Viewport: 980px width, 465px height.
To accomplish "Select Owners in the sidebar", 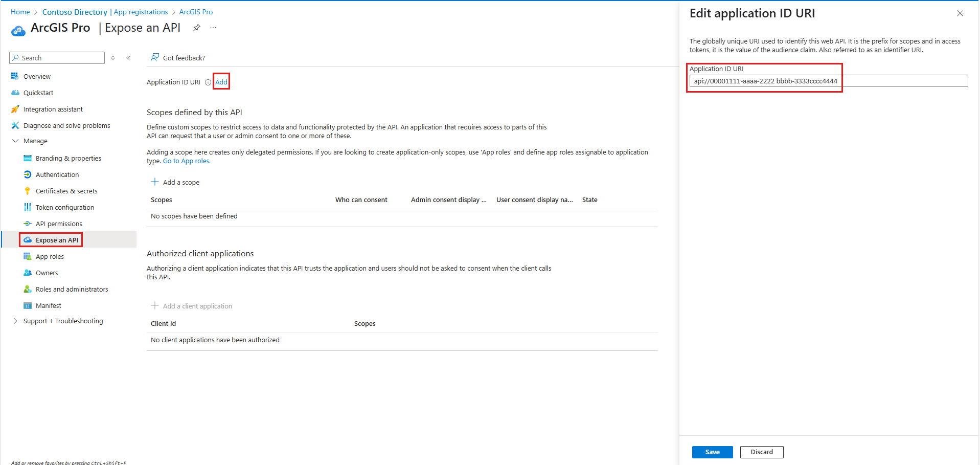I will click(x=47, y=273).
